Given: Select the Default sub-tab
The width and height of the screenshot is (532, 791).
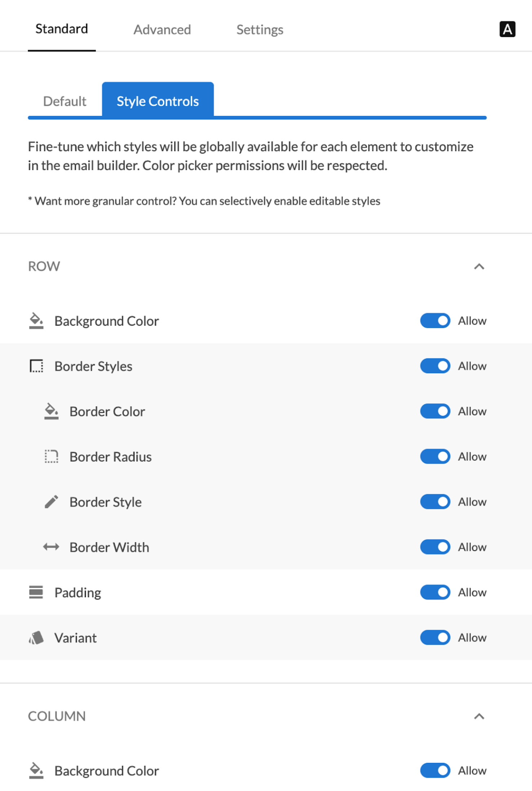Looking at the screenshot, I should 65,101.
